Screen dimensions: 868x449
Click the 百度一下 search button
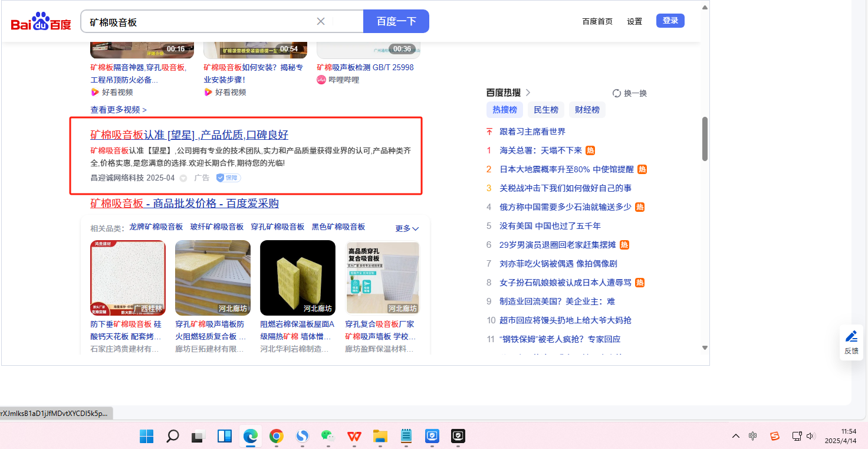396,21
